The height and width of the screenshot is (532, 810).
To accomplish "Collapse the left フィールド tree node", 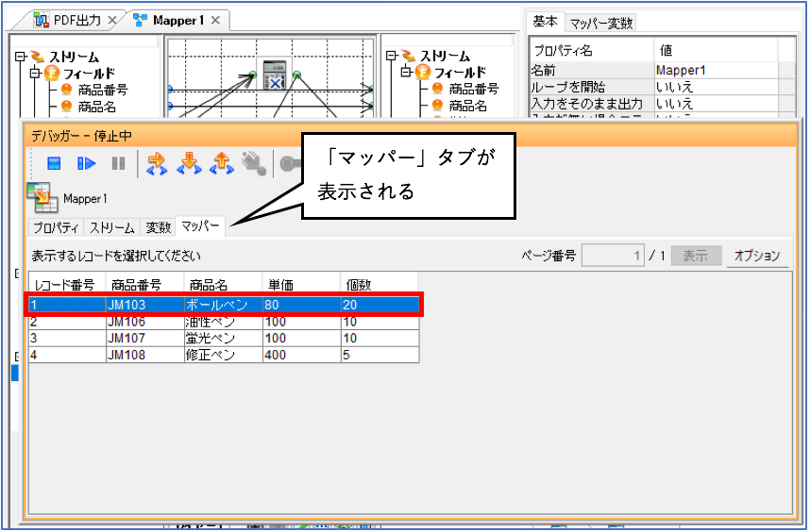I will click(35, 74).
